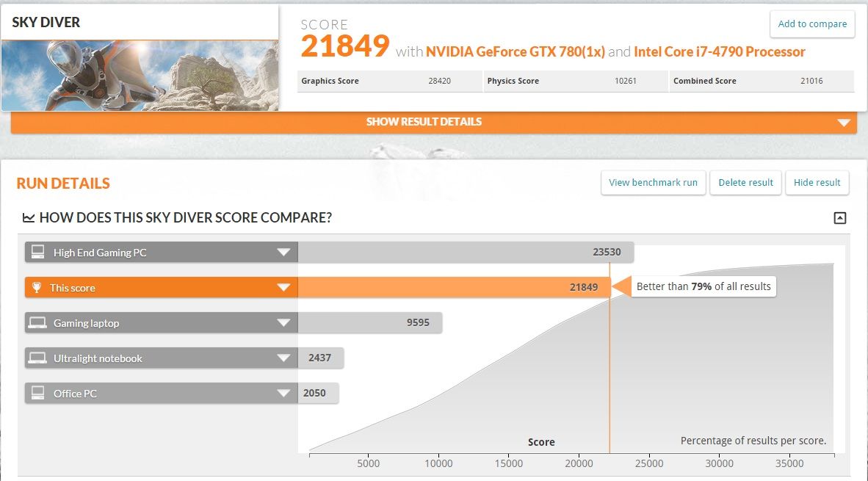Click the 5000 tick label on the score axis
This screenshot has height=481, width=868.
(369, 463)
